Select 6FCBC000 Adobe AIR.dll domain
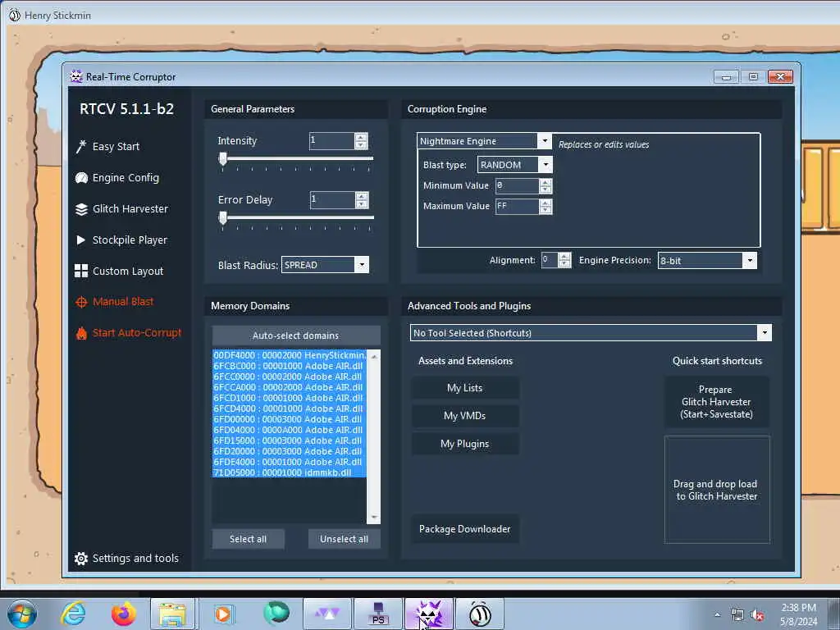The height and width of the screenshot is (630, 840). 290,366
